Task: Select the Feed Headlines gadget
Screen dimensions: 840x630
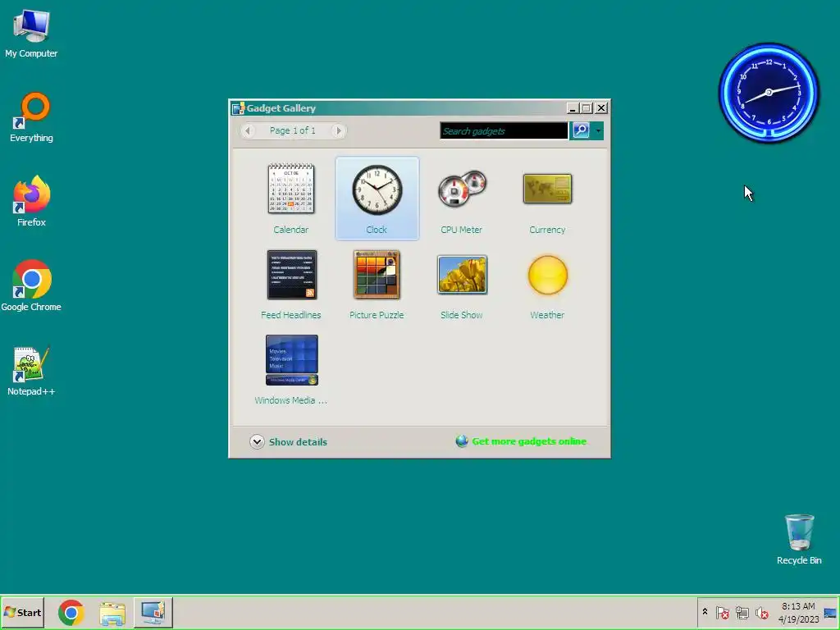Action: click(291, 284)
